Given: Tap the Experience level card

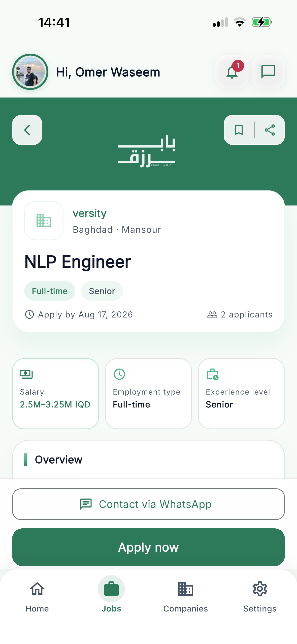Looking at the screenshot, I should tap(241, 394).
